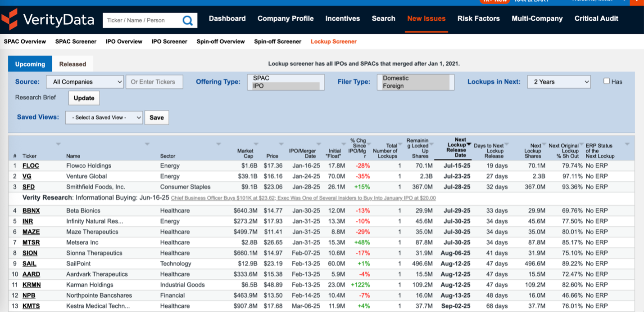Open the Next Lockup Shares filter arrow
Image resolution: width=644 pixels, height=313 pixels.
(x=544, y=144)
